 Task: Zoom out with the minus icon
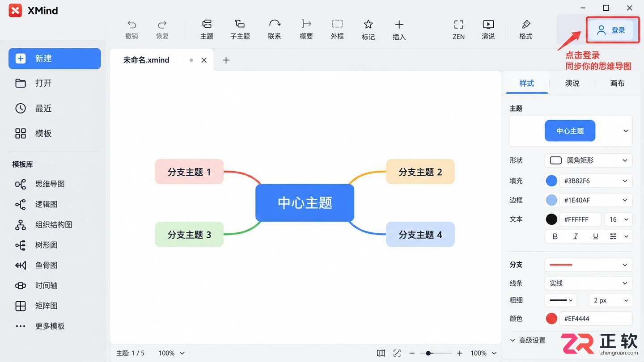click(412, 353)
